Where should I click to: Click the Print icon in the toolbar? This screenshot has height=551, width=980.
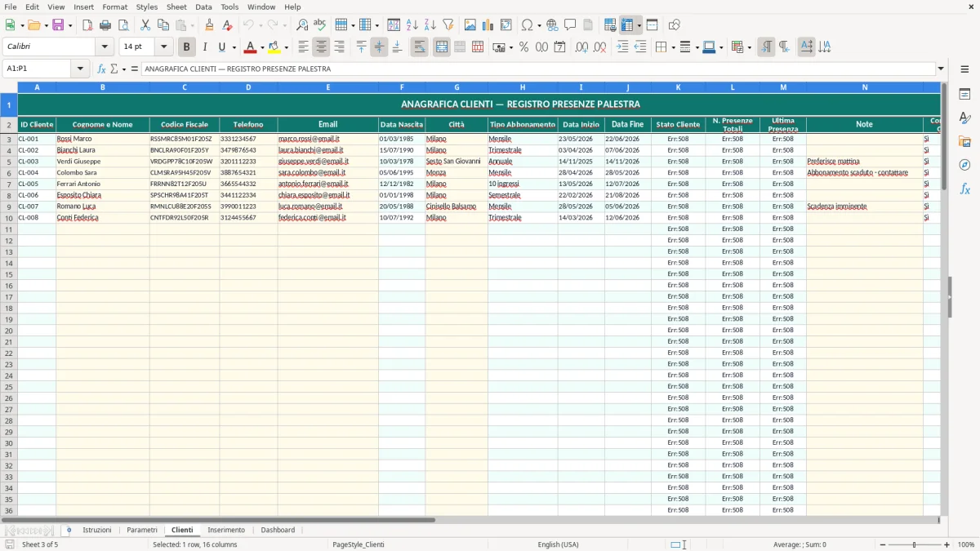[x=105, y=25]
